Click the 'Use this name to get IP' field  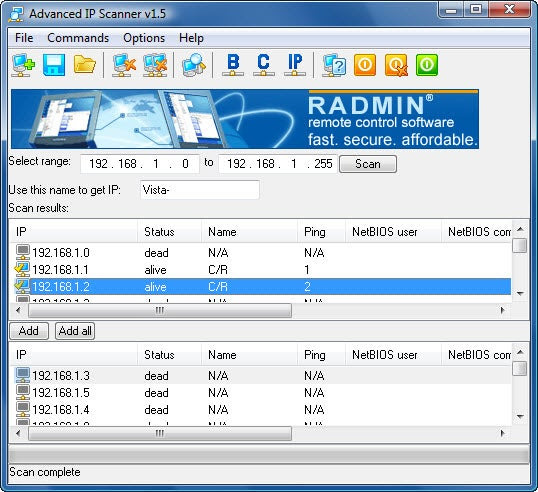pyautogui.click(x=200, y=190)
